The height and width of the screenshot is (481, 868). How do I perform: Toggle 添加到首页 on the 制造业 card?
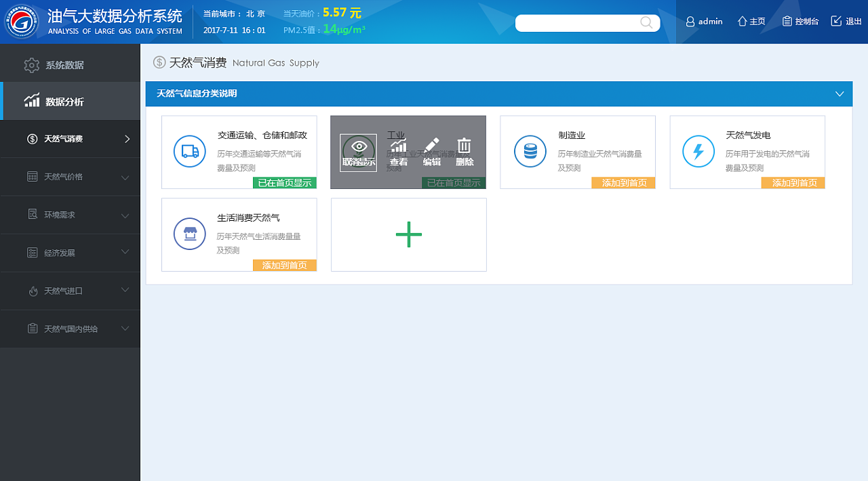coord(623,182)
